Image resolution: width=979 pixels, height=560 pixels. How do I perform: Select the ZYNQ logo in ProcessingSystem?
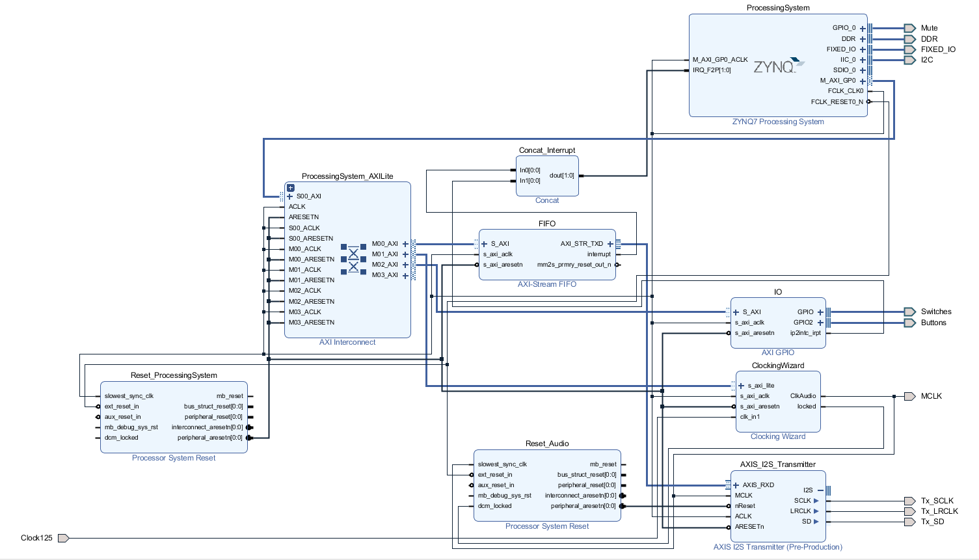click(x=779, y=66)
